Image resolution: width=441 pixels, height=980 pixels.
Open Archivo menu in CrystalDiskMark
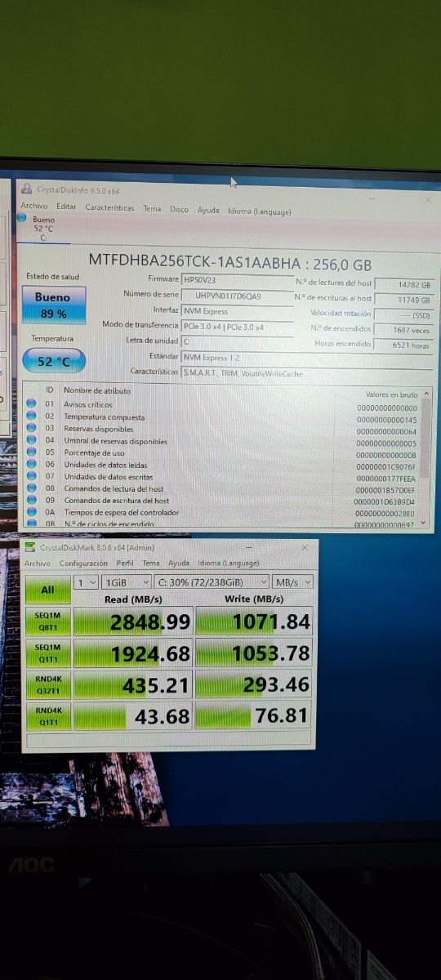(37, 563)
